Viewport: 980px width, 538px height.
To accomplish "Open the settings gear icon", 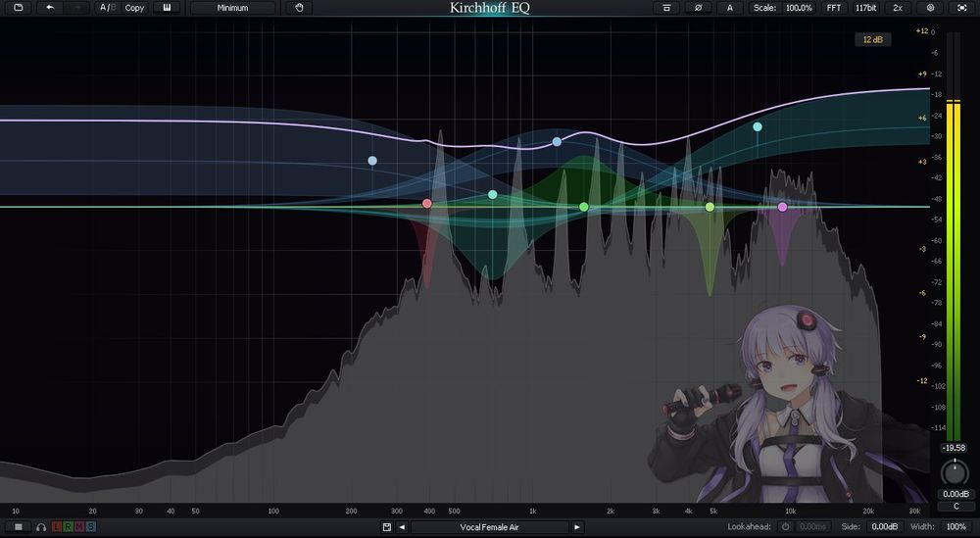I will [x=931, y=8].
